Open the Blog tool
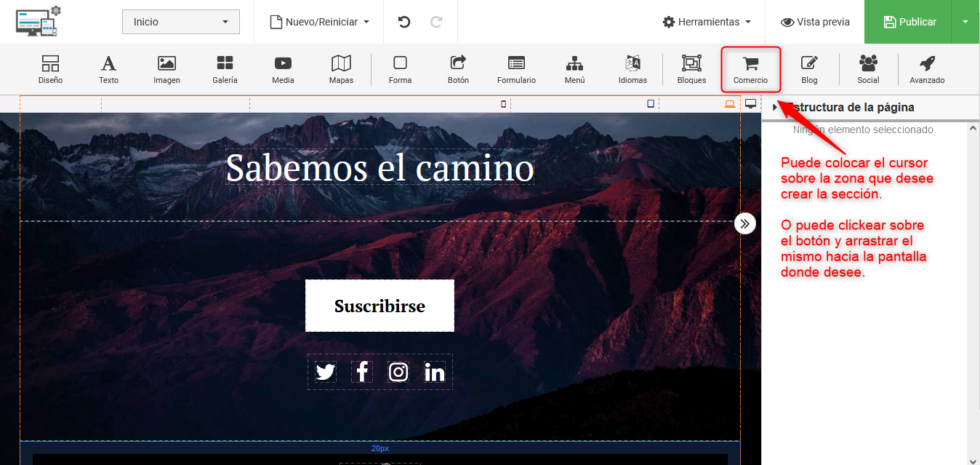 tap(809, 70)
